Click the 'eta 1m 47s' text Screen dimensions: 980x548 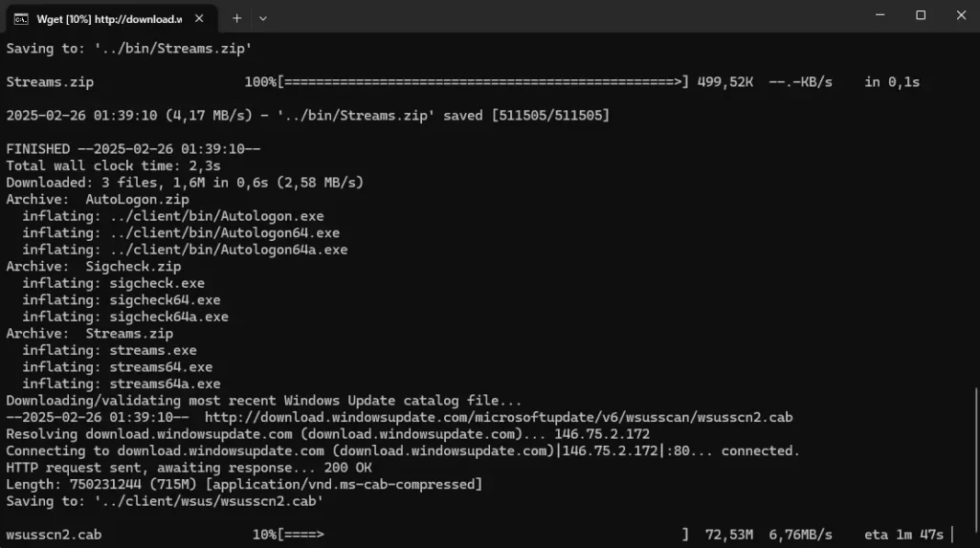click(903, 535)
